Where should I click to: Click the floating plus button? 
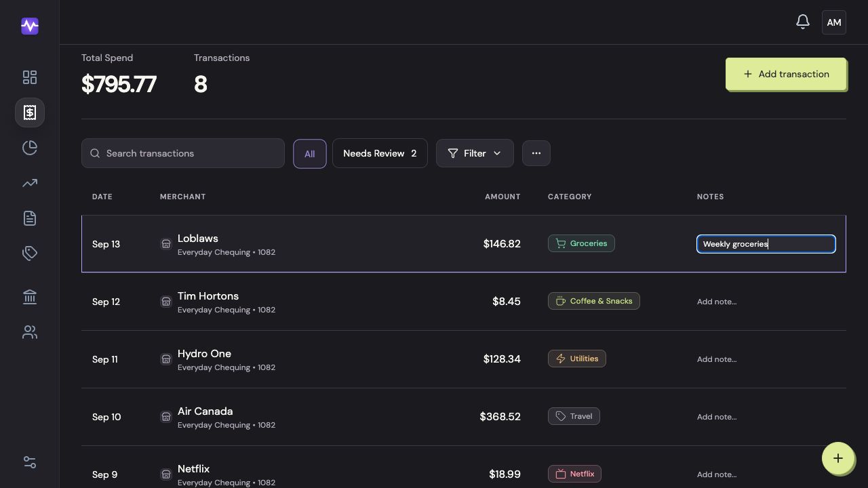coord(838,458)
